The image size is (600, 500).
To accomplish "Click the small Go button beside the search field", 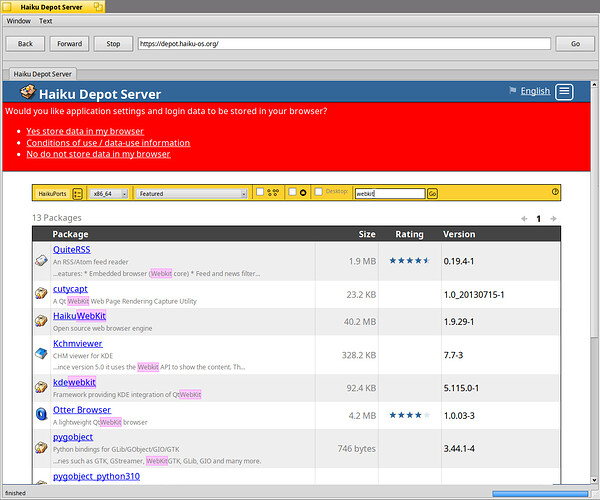I will tap(432, 194).
